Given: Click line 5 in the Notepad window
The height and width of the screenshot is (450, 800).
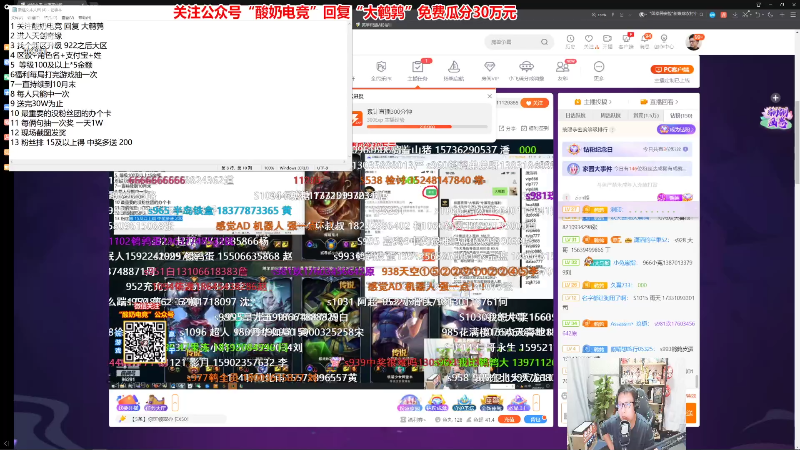Looking at the screenshot, I should point(51,65).
